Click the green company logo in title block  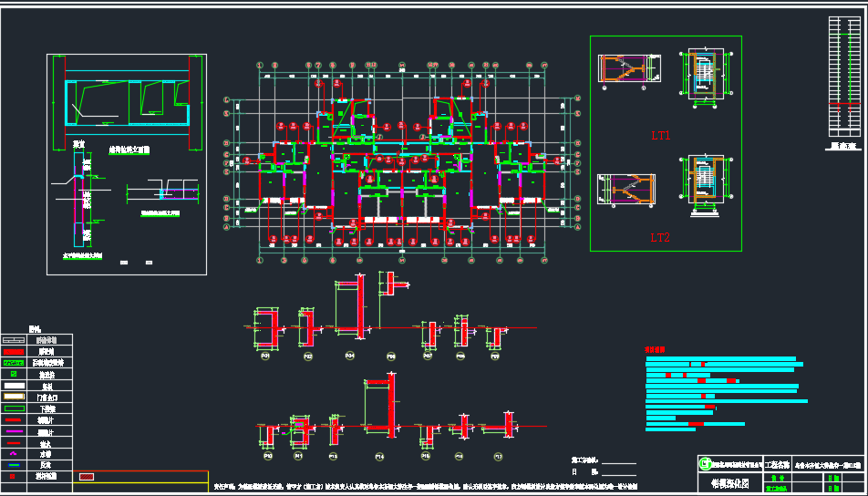pos(706,464)
